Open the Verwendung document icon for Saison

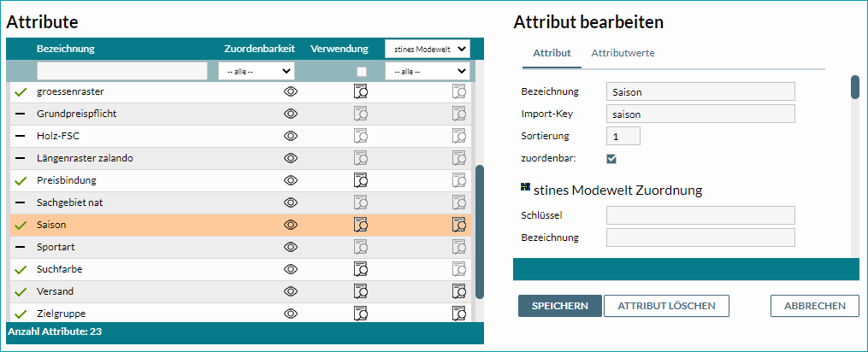coord(361,224)
